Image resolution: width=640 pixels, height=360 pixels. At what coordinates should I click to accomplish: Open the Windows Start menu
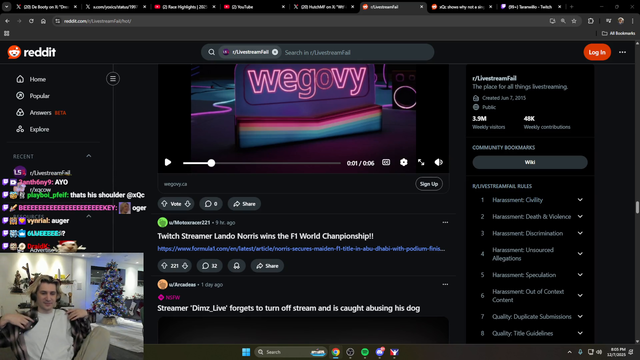point(246,352)
